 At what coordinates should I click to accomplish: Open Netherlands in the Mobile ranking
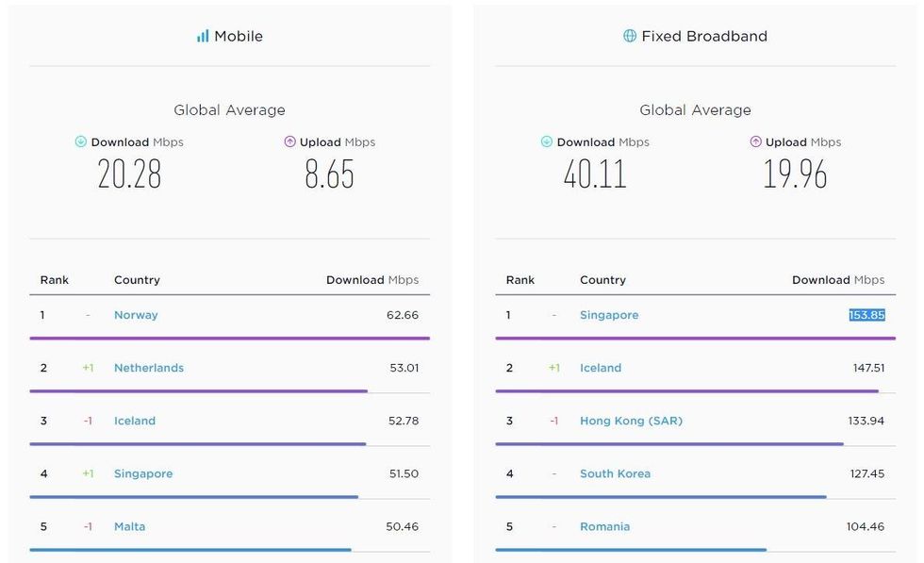coord(149,368)
